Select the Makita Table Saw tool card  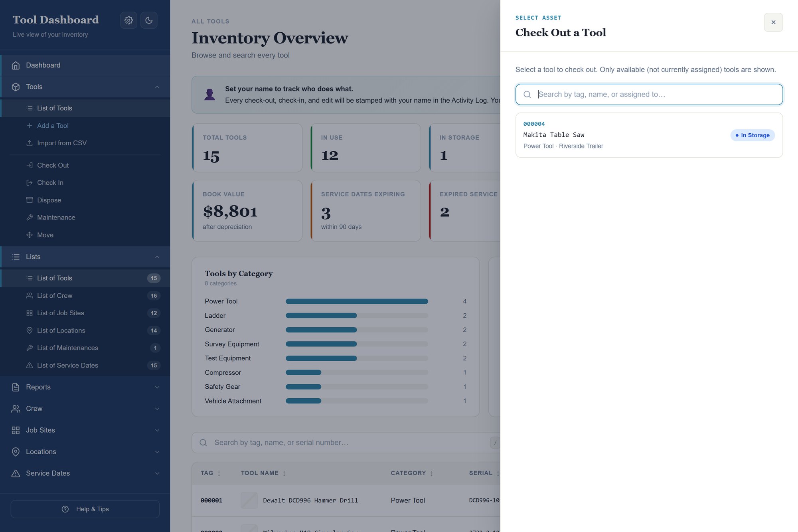coord(649,135)
